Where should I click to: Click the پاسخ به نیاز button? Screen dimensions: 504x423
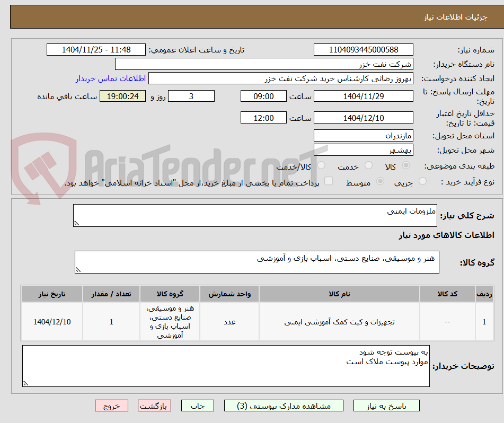pyautogui.click(x=386, y=406)
